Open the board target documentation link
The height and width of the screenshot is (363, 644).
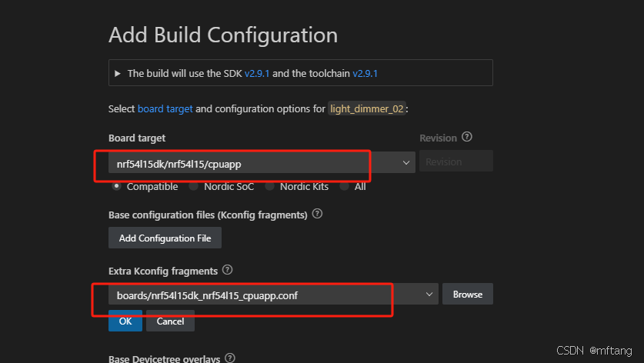[x=165, y=108]
